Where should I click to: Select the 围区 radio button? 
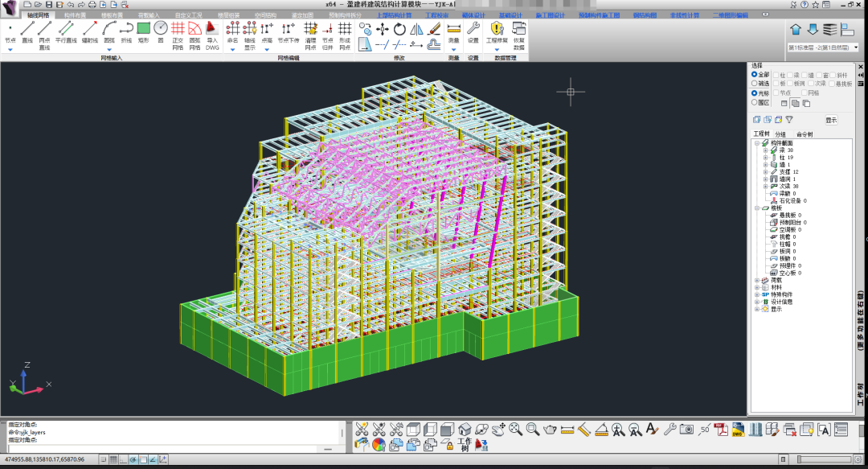coord(754,102)
